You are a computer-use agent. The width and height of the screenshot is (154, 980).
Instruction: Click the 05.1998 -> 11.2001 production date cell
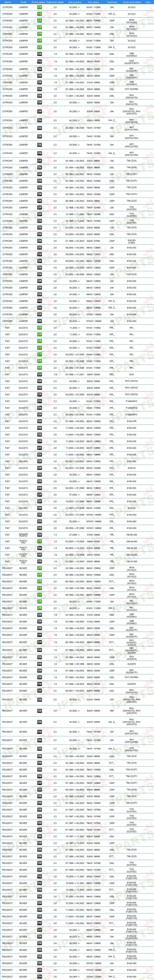click(75, 374)
